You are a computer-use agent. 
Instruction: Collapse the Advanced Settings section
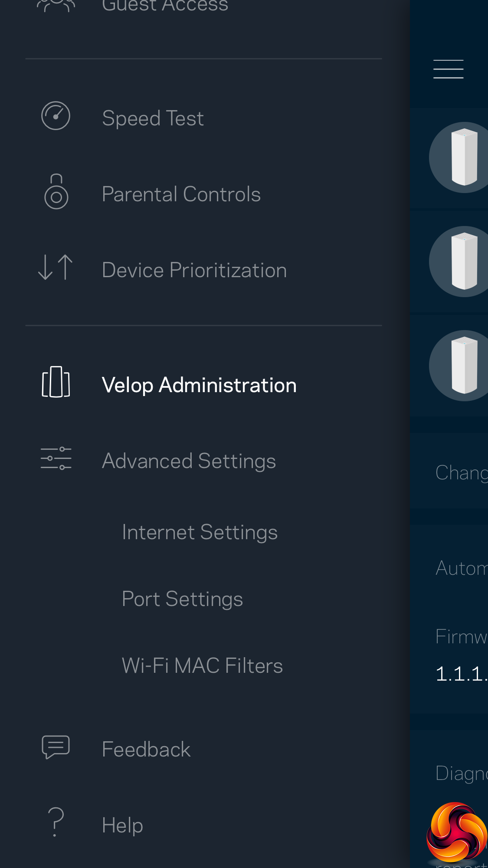[x=189, y=461]
